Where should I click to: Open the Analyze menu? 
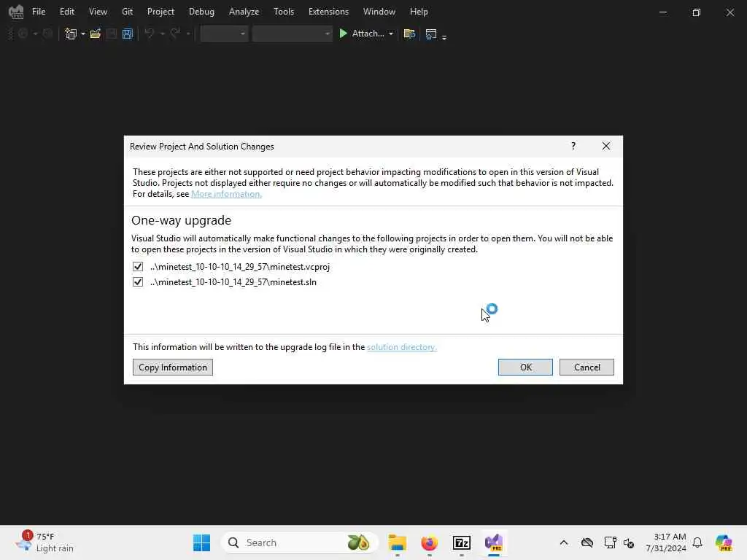[x=244, y=12]
